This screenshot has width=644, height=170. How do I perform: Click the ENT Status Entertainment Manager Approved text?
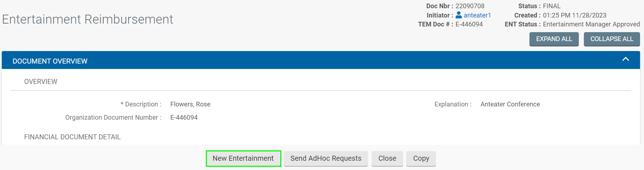pos(591,24)
